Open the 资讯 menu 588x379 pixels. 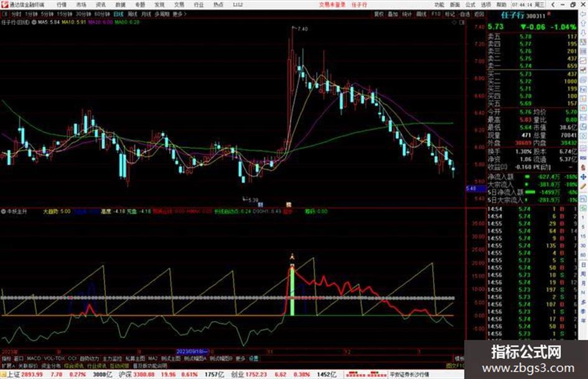point(101,5)
